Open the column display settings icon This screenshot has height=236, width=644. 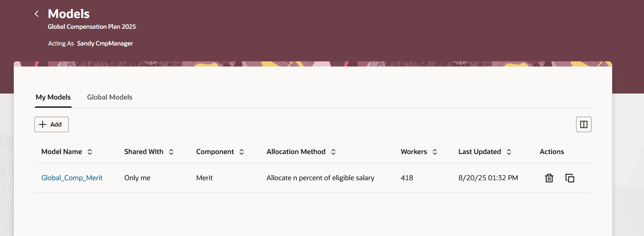(x=584, y=124)
